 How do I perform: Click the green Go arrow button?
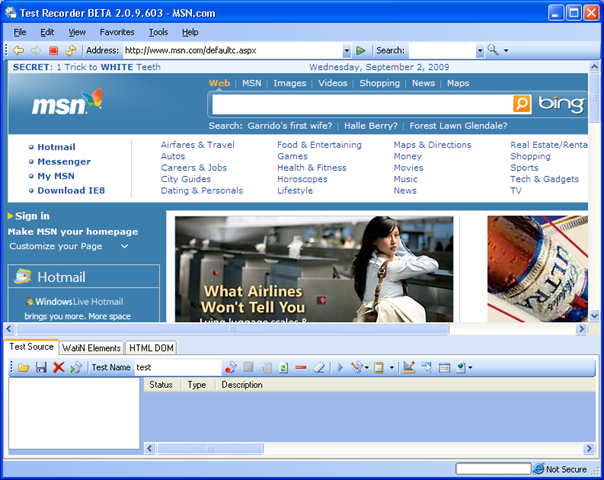coord(361,50)
